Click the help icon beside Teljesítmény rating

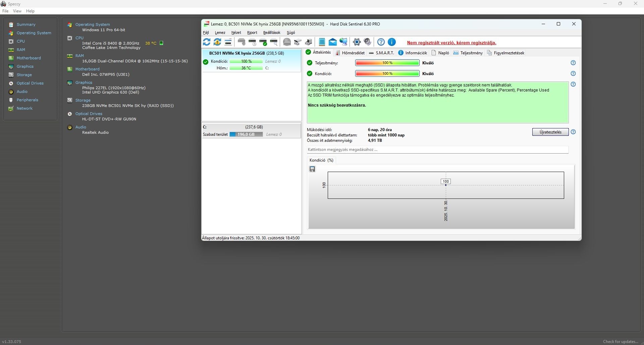(x=573, y=63)
